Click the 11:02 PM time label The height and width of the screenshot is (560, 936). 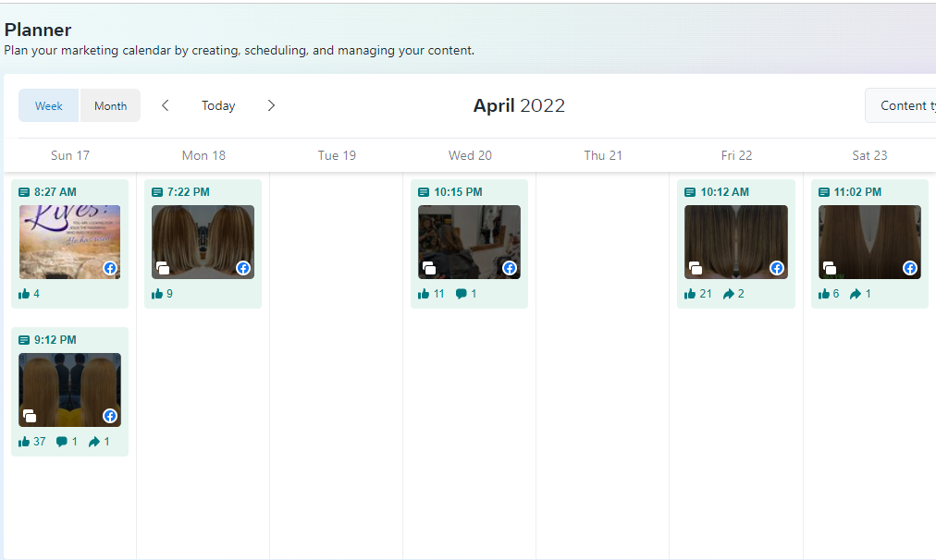[857, 192]
